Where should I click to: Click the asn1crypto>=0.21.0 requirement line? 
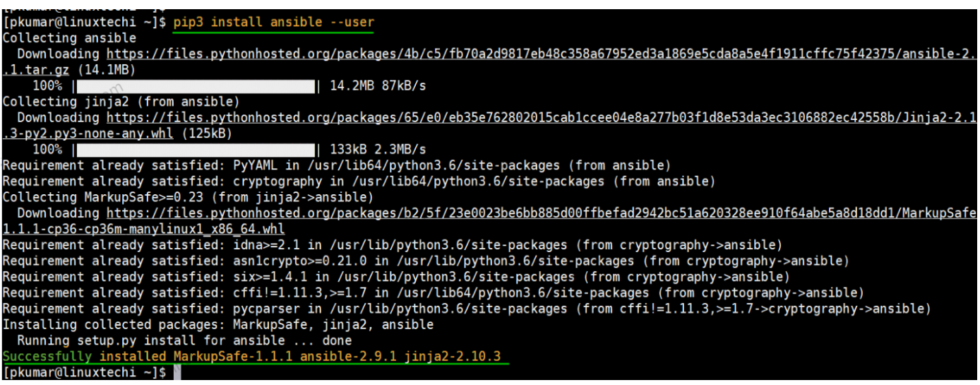click(411, 261)
